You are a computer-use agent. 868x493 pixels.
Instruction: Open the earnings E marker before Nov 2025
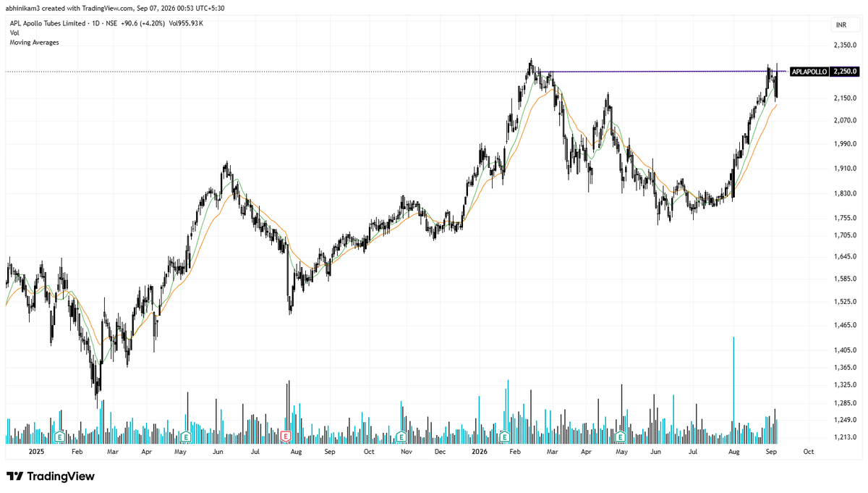[x=400, y=437]
